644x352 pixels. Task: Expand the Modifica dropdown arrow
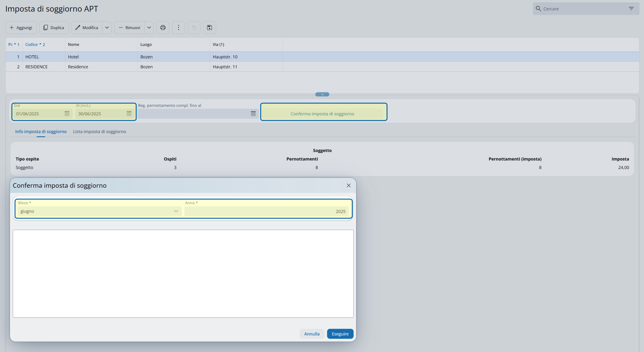pyautogui.click(x=107, y=28)
